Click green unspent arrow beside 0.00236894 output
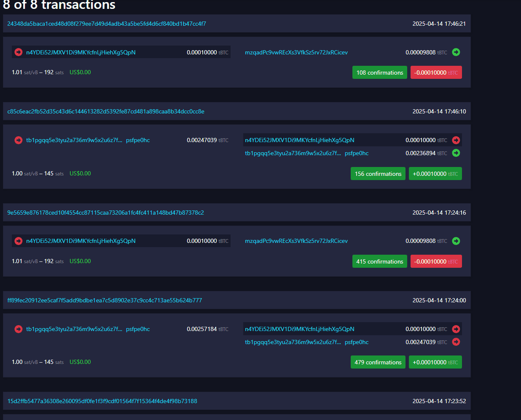Image resolution: width=521 pixels, height=420 pixels. pos(456,153)
